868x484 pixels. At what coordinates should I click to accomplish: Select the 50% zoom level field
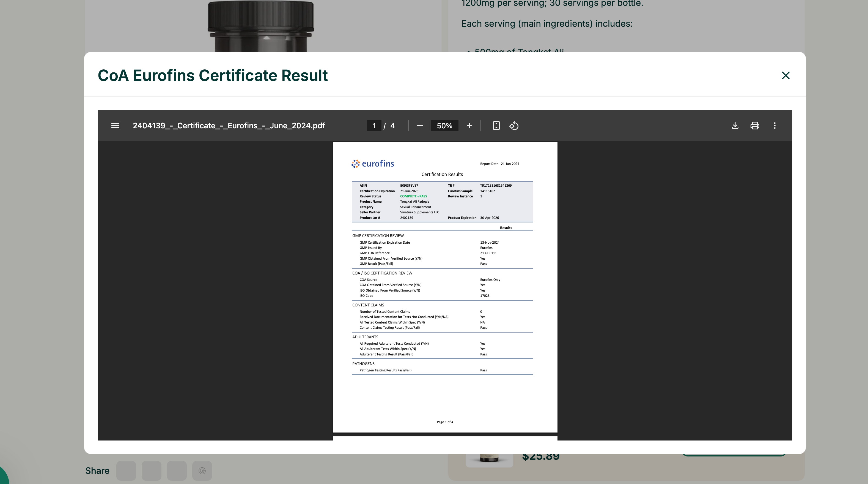pos(444,126)
